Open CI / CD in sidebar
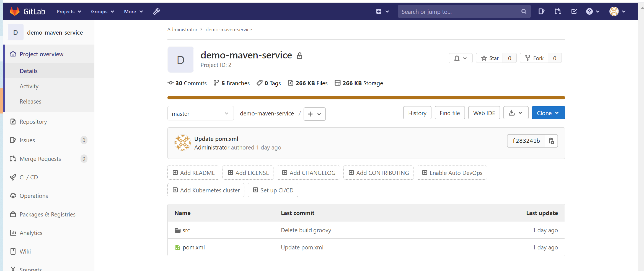This screenshot has height=271, width=644. click(x=48, y=177)
